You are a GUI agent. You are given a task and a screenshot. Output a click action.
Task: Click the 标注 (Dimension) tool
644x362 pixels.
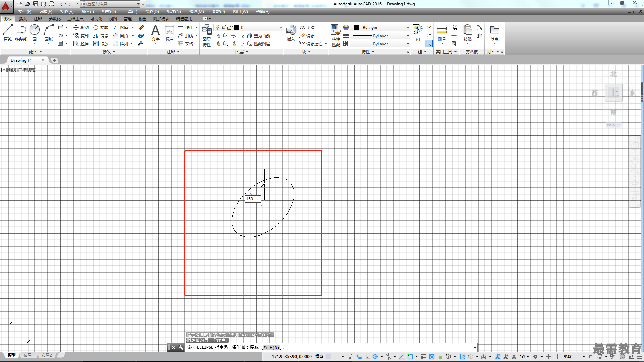click(170, 33)
